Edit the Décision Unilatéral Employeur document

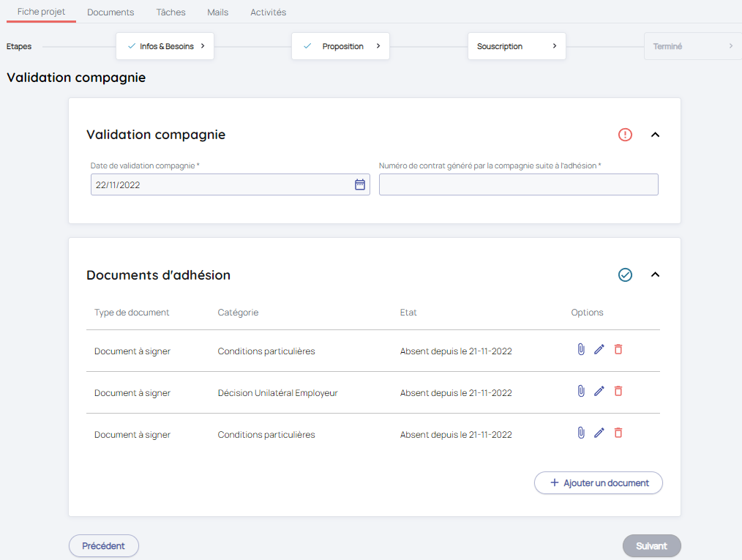point(599,392)
